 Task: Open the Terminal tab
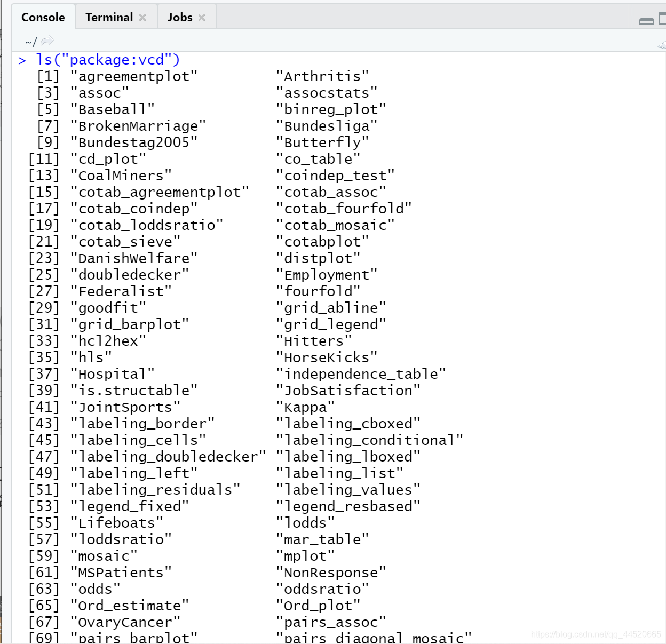[x=109, y=17]
